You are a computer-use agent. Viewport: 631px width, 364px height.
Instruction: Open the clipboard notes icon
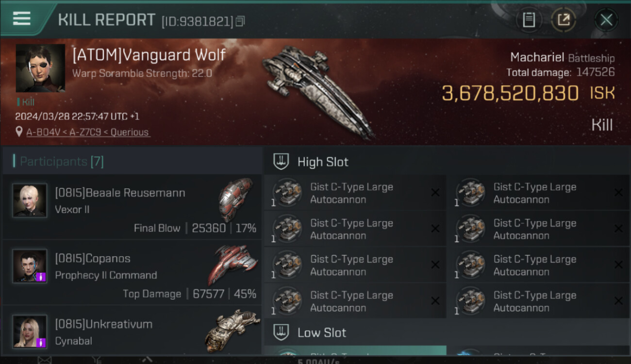[529, 20]
